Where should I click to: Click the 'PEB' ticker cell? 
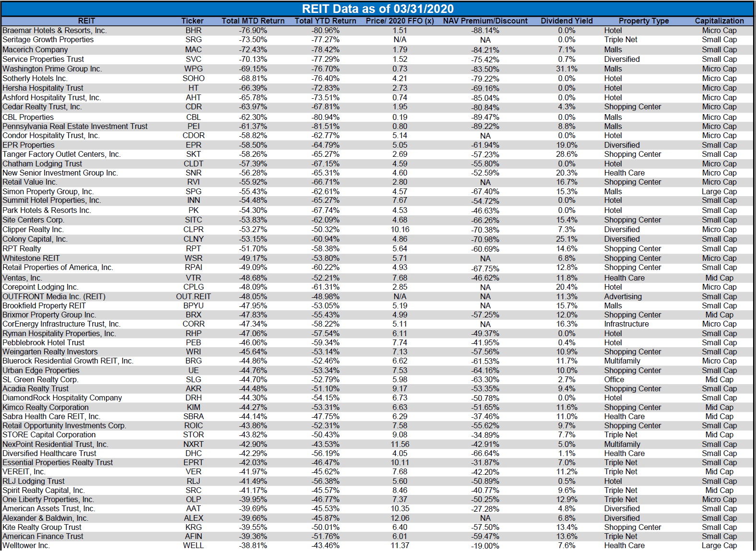pos(193,343)
